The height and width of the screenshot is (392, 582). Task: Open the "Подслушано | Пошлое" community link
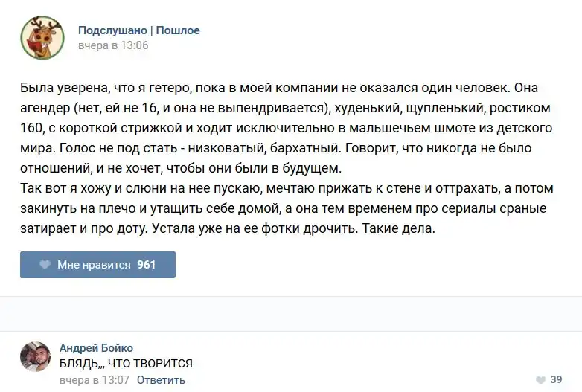[138, 30]
